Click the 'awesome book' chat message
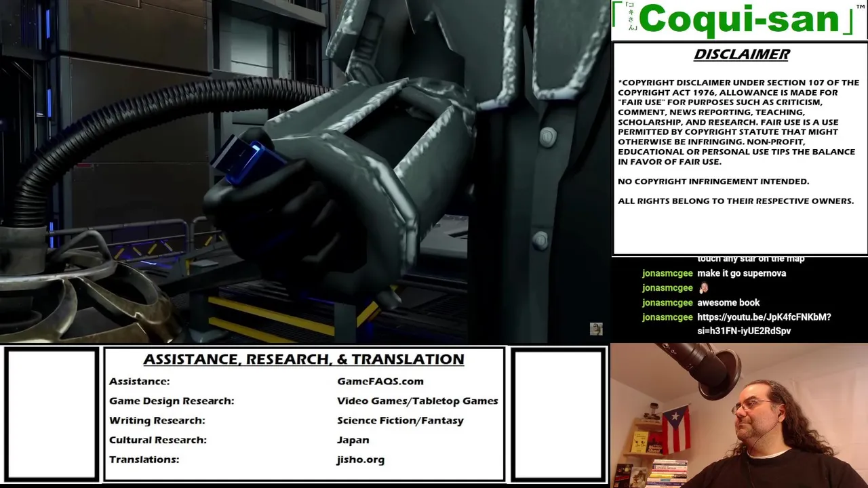The image size is (868, 488). coord(728,302)
